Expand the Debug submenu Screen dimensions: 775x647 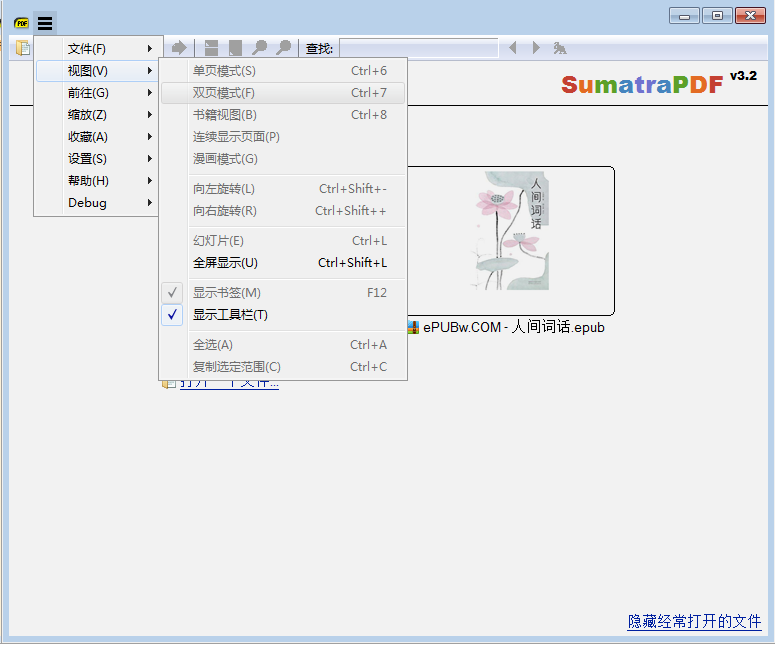click(x=96, y=203)
